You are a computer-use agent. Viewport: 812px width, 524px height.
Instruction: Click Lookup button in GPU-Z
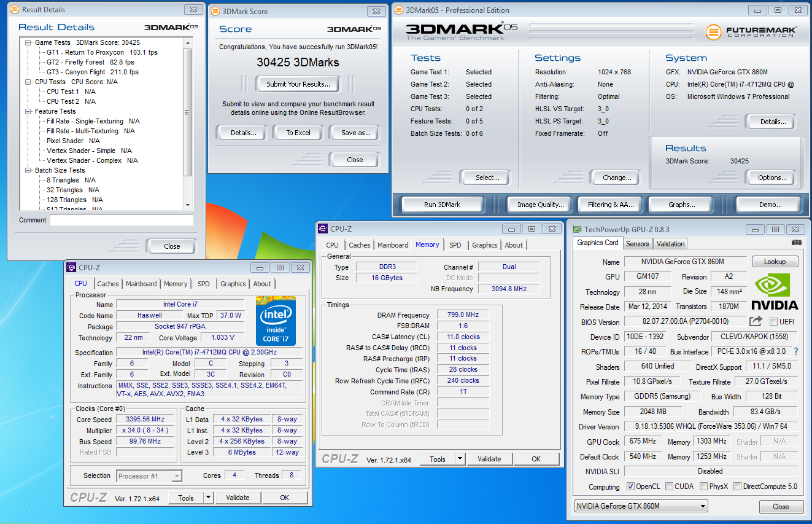(x=775, y=262)
